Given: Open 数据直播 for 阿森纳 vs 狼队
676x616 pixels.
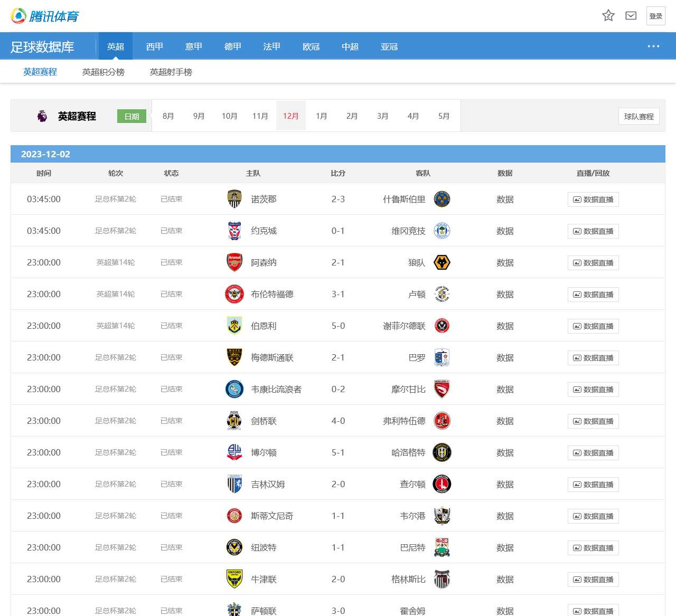Looking at the screenshot, I should 593,263.
